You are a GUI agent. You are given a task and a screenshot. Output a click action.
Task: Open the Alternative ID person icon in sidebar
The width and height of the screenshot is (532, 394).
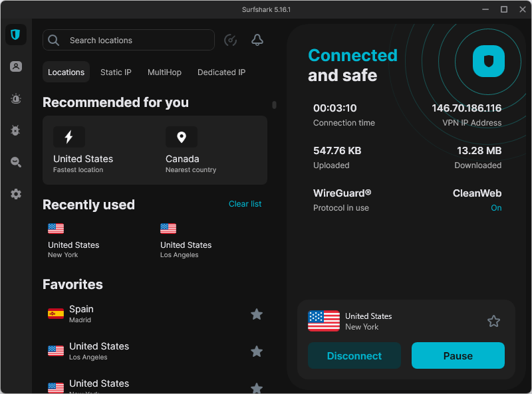click(15, 66)
